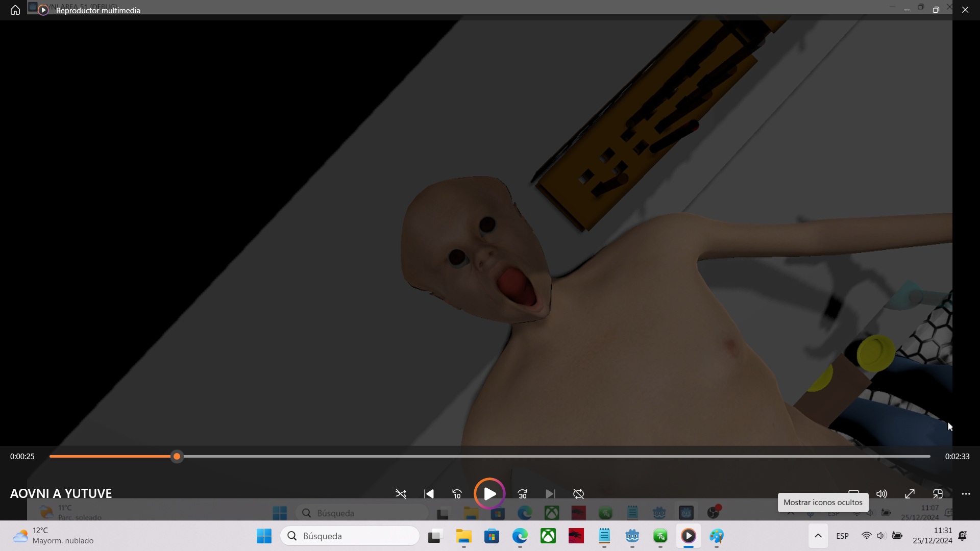
Task: Restore down the Media Player window
Action: point(936,10)
